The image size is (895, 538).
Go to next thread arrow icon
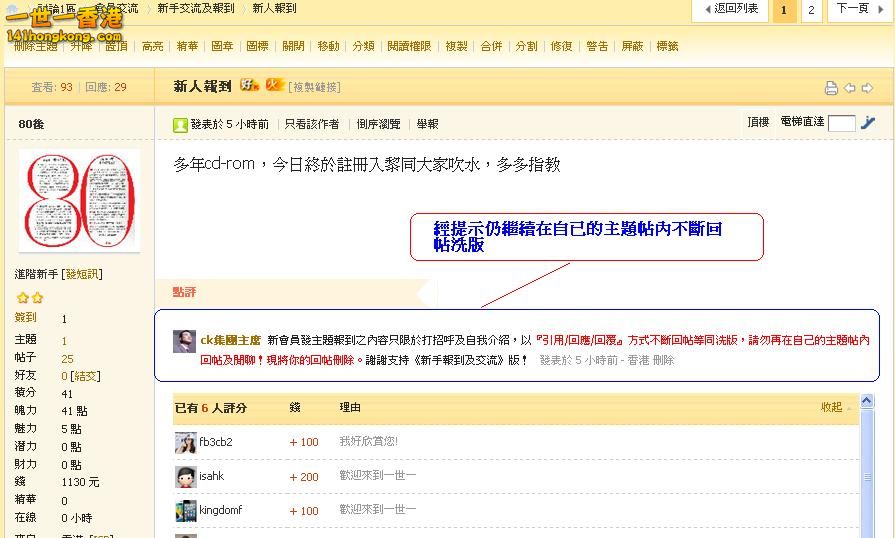pos(868,88)
